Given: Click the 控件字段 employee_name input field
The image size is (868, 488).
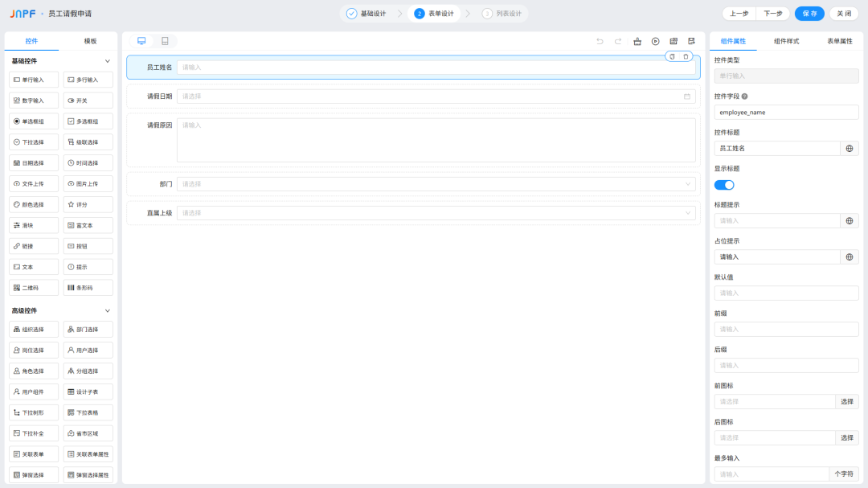Looking at the screenshot, I should pos(786,113).
